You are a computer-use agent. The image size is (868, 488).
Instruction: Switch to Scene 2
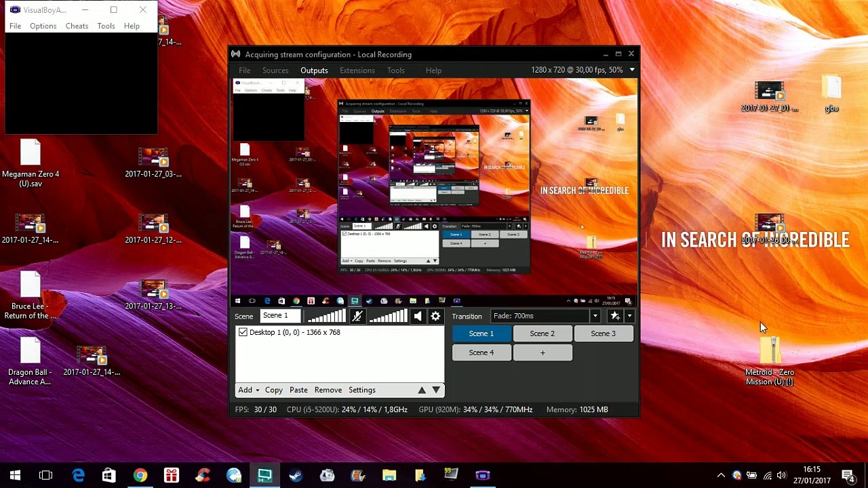[542, 333]
